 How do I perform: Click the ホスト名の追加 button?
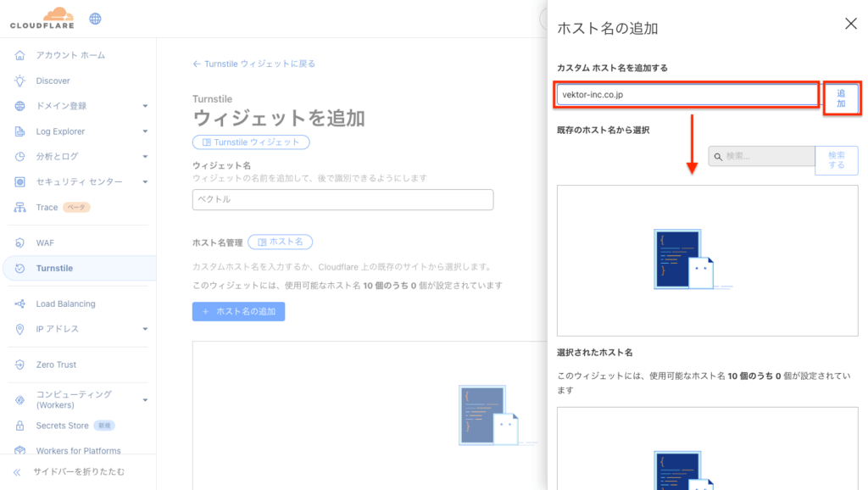pyautogui.click(x=238, y=312)
